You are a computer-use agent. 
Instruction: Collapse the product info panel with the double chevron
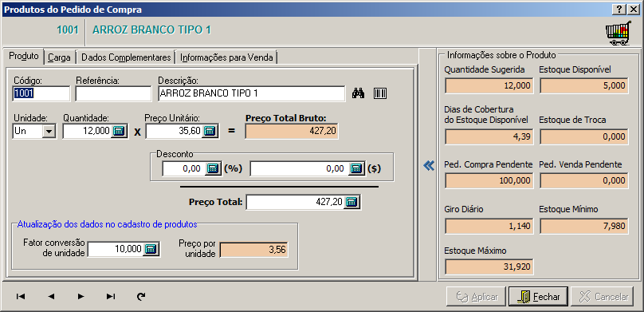[428, 166]
